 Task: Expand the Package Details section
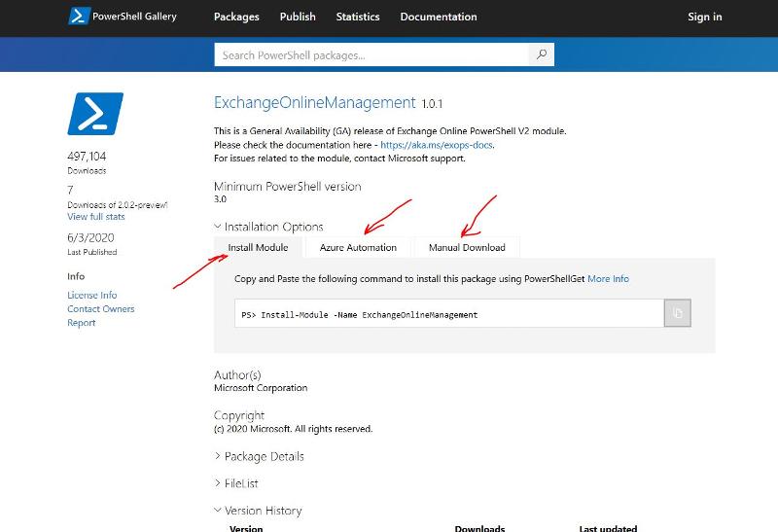pyautogui.click(x=259, y=456)
